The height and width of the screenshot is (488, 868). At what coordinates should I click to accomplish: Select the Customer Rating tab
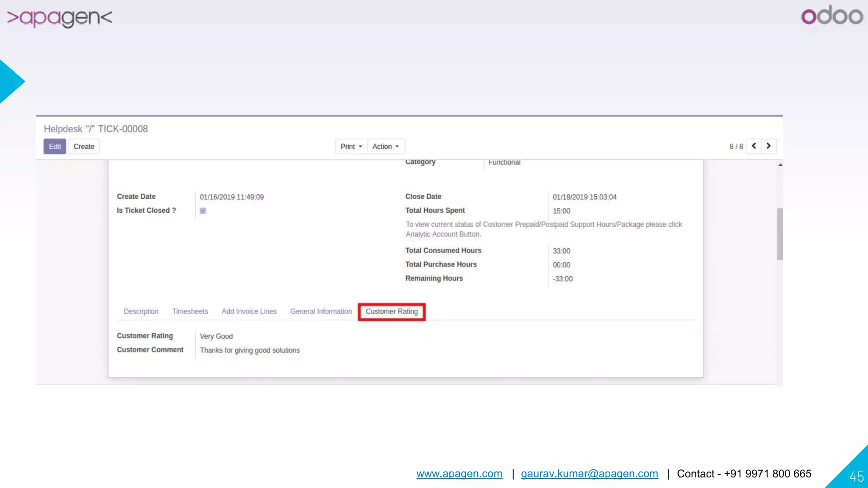point(391,311)
